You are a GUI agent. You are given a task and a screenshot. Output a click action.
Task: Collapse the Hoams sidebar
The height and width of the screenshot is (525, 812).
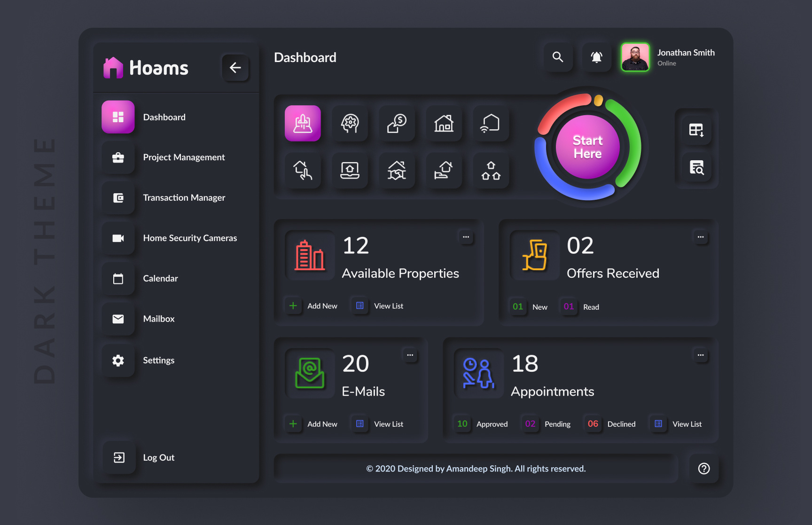tap(235, 68)
